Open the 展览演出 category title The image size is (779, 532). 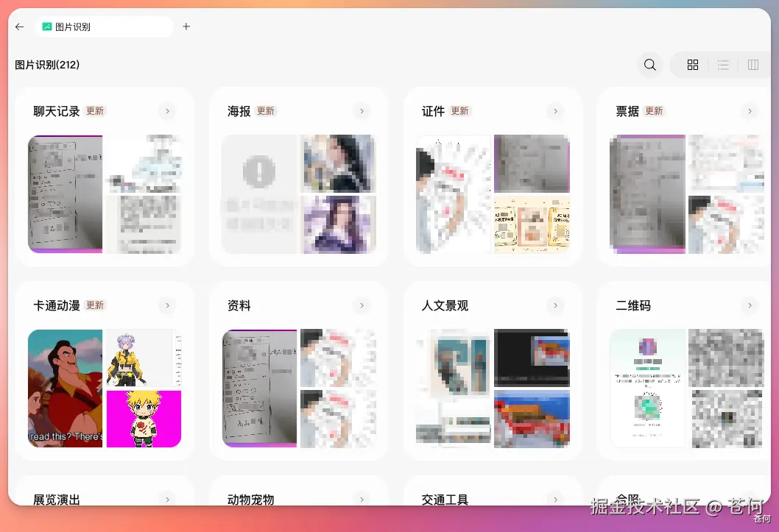tap(57, 499)
